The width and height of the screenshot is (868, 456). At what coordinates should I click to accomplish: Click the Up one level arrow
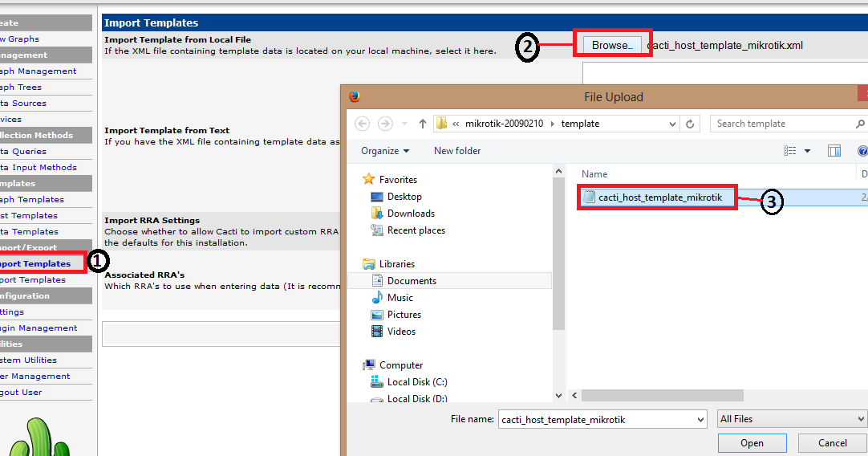click(x=423, y=124)
